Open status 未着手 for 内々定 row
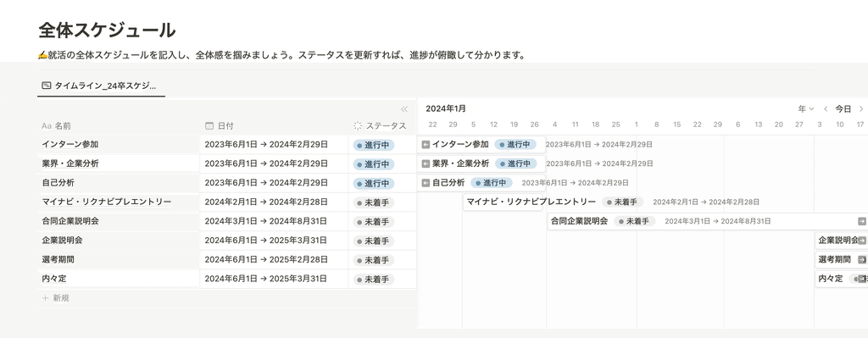868x338 pixels. [374, 280]
